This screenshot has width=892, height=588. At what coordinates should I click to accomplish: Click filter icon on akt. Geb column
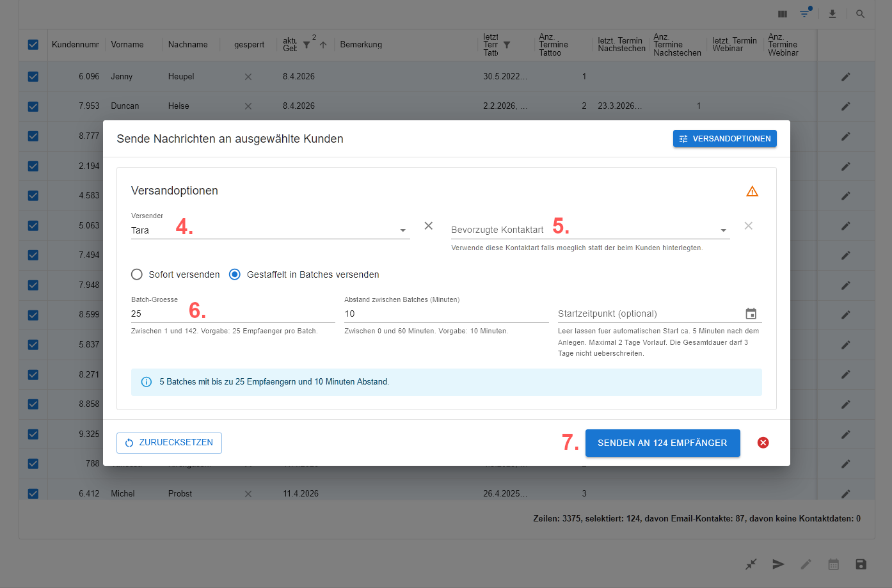tap(307, 45)
